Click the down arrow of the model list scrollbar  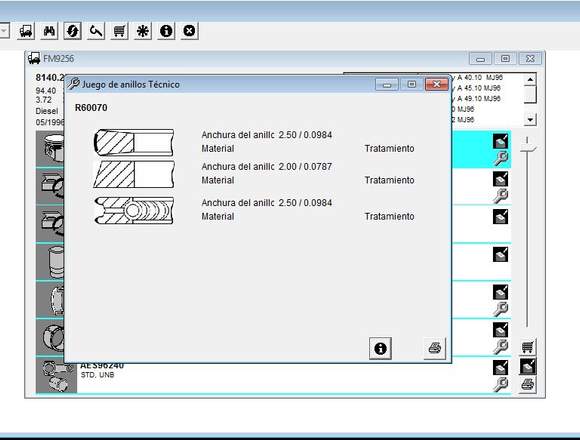click(530, 119)
